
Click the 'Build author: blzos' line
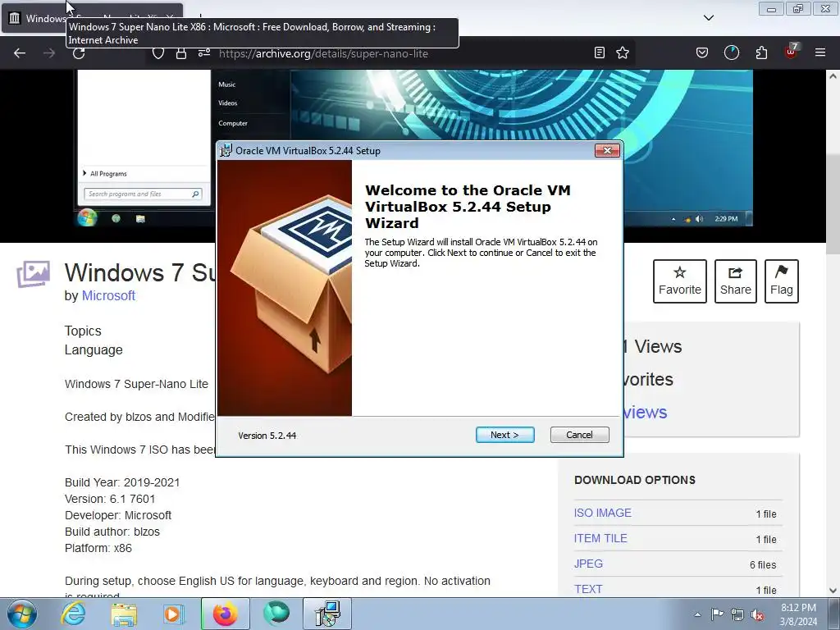coord(112,532)
